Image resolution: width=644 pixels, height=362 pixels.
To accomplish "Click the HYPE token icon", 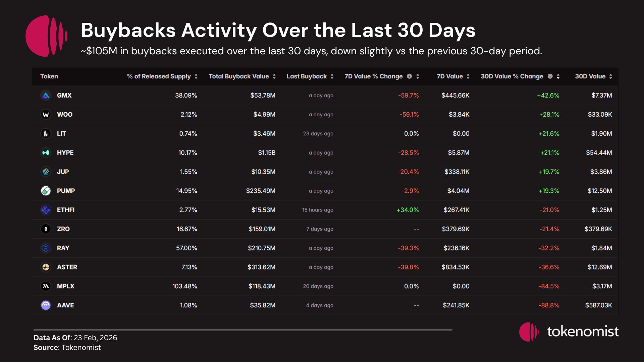I will (46, 153).
